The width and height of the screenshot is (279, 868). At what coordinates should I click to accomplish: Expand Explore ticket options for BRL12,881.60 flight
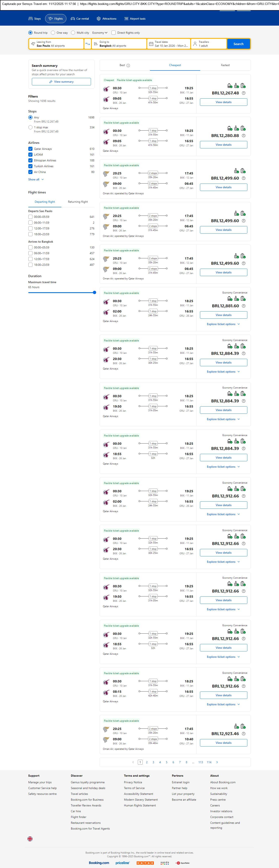[223, 324]
